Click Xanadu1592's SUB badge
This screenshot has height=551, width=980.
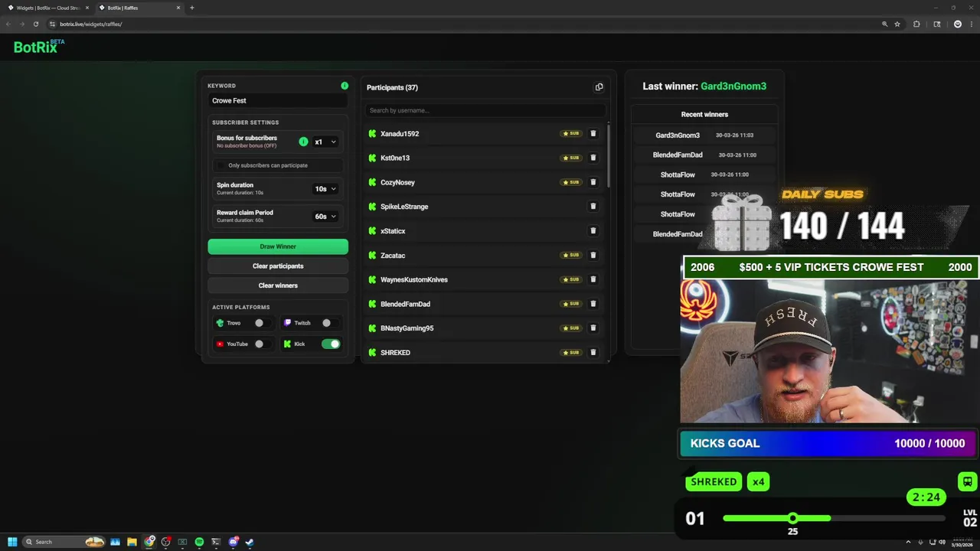pyautogui.click(x=571, y=133)
